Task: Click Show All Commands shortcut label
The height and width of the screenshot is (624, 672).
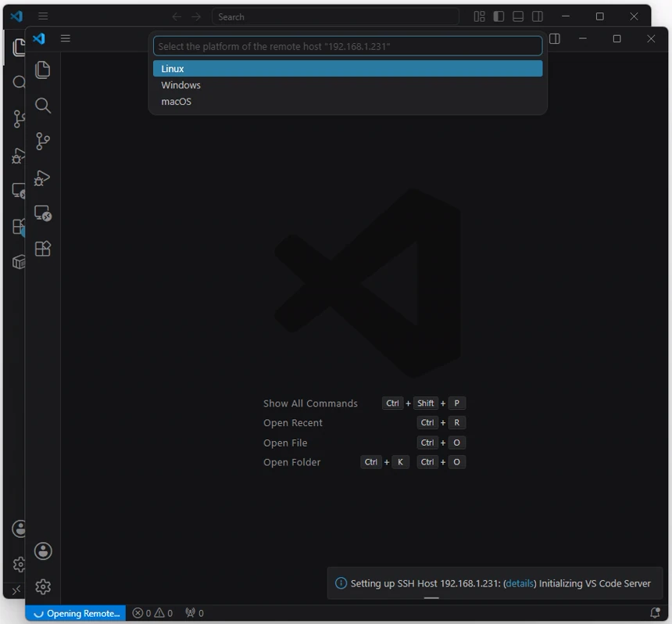Action: (310, 403)
